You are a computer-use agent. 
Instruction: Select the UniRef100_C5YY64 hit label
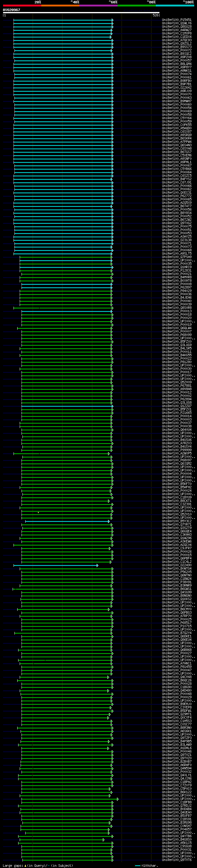pos(177,118)
